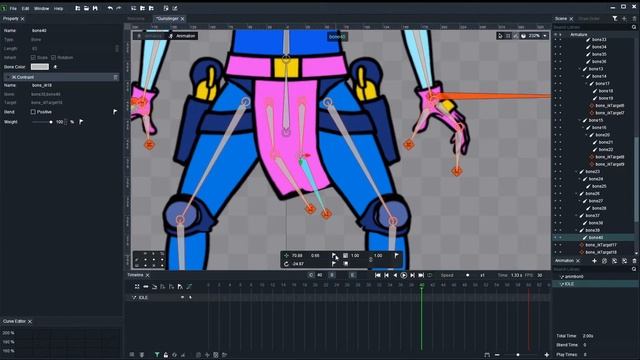Screen dimensions: 640x360
Task: Open the Bone Color swatch
Action: 40,67
